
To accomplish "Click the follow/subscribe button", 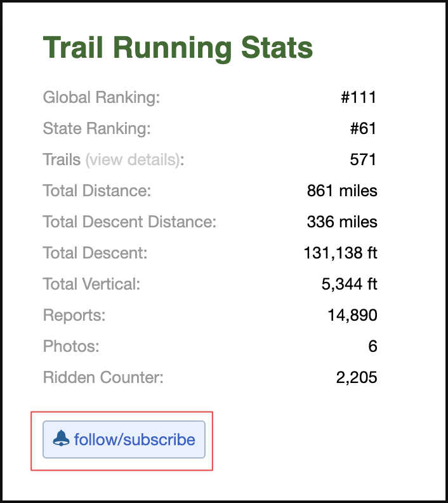I will coord(124,439).
